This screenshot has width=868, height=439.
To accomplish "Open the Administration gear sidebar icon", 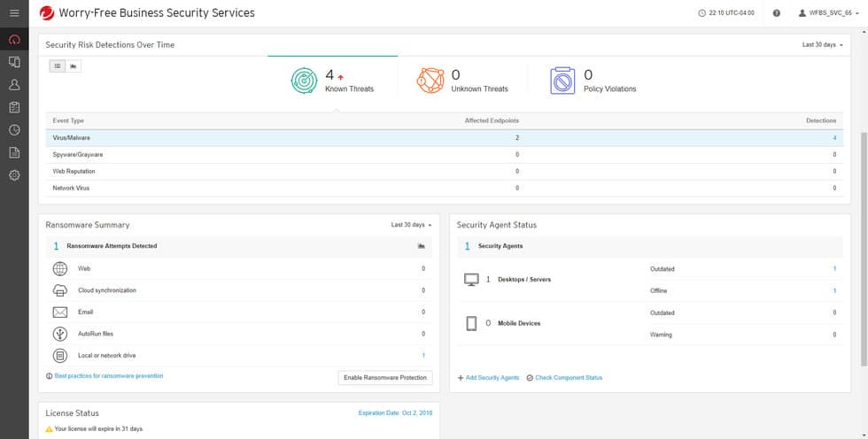I will (14, 175).
